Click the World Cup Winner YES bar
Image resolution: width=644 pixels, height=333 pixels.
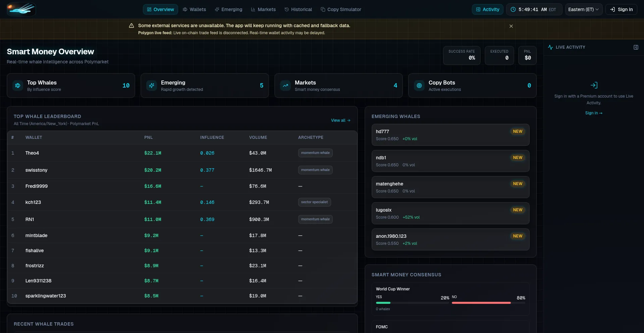pos(412,303)
